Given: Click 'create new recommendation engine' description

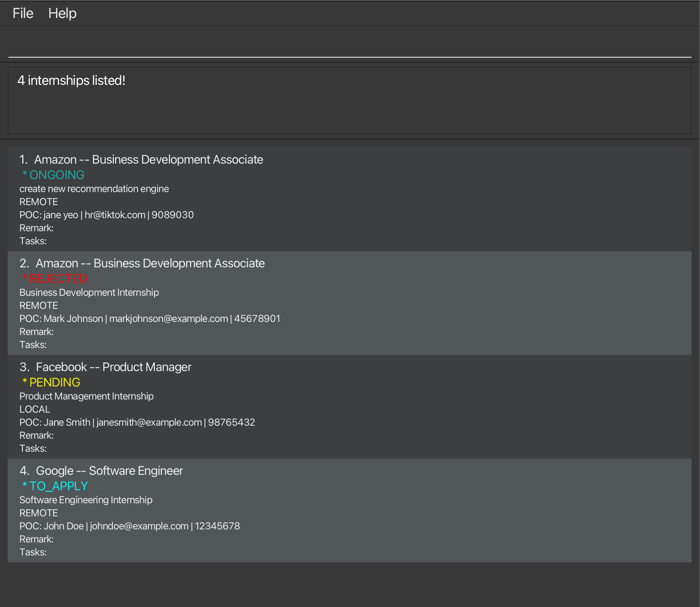Looking at the screenshot, I should 94,189.
